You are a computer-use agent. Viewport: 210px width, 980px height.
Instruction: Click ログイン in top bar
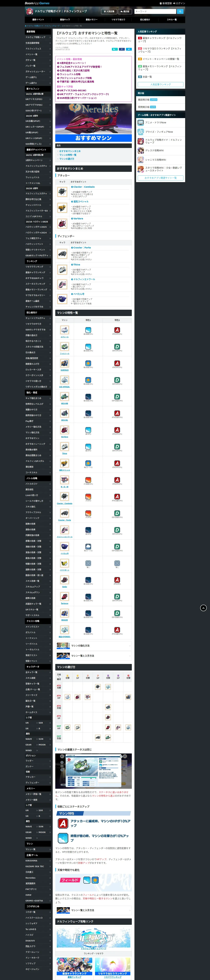(x=179, y=3)
